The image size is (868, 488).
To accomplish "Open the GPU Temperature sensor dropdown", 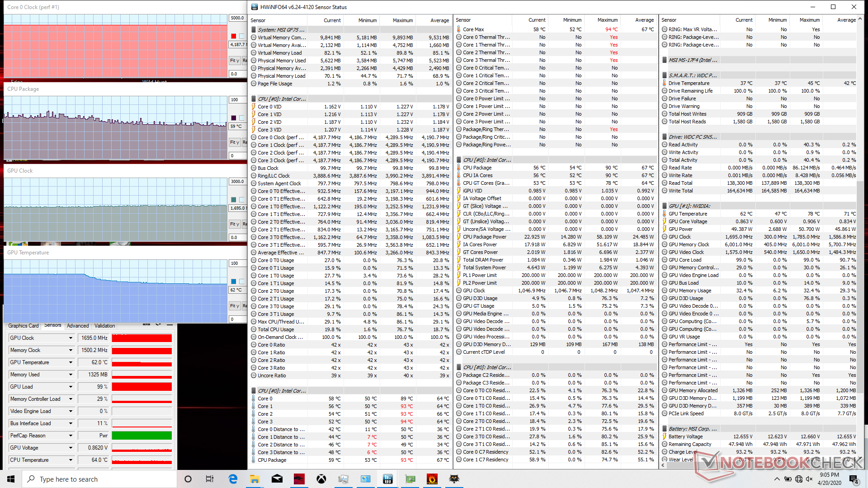I will (71, 362).
